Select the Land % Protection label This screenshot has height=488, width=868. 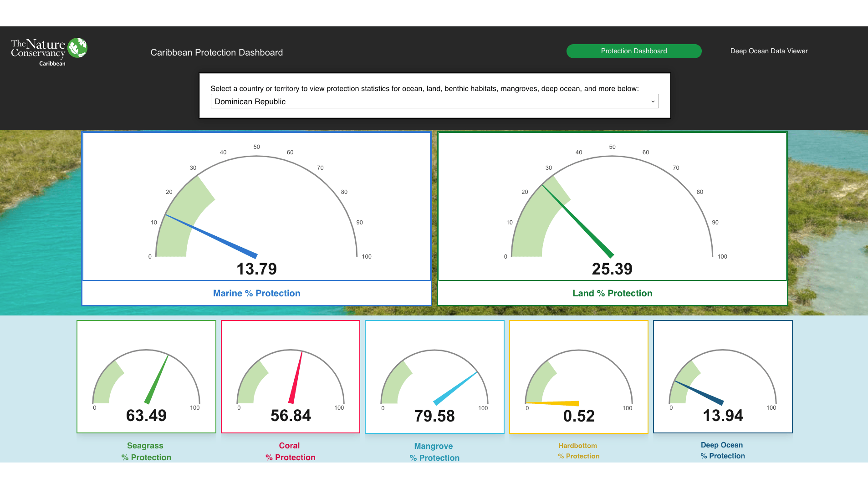coord(612,293)
